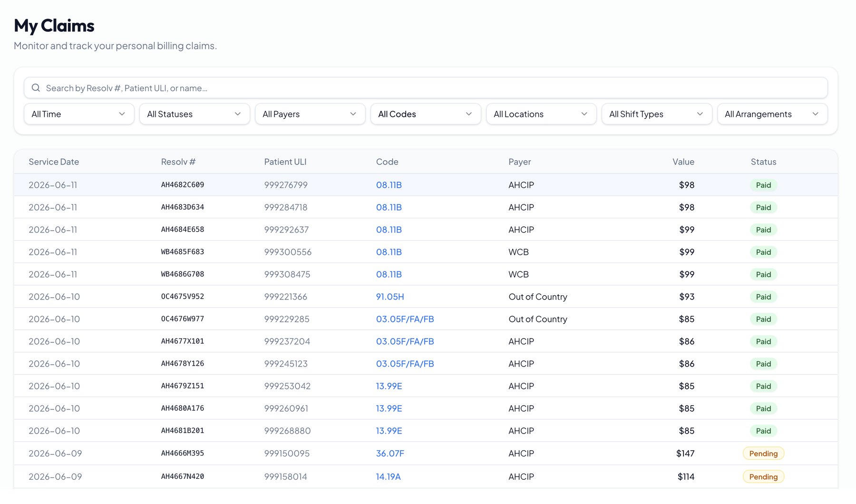
Task: Click the Pending badge for AH4667N420
Action: pyautogui.click(x=763, y=476)
